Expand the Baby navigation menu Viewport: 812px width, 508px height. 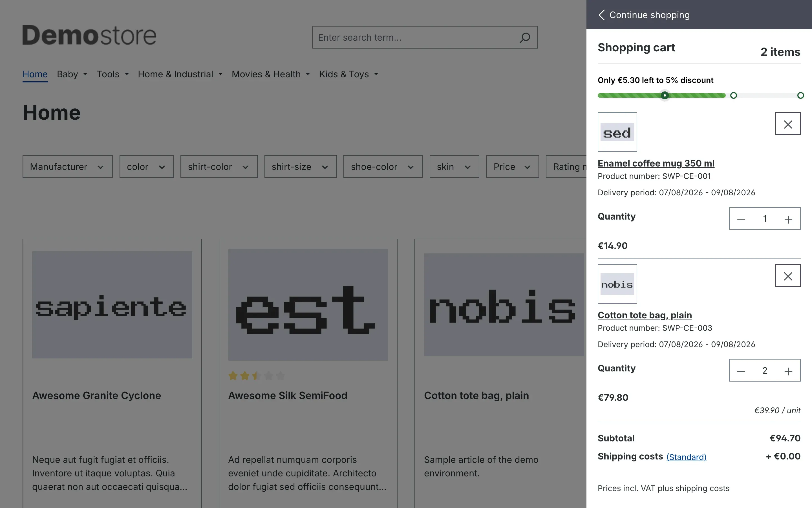click(72, 74)
